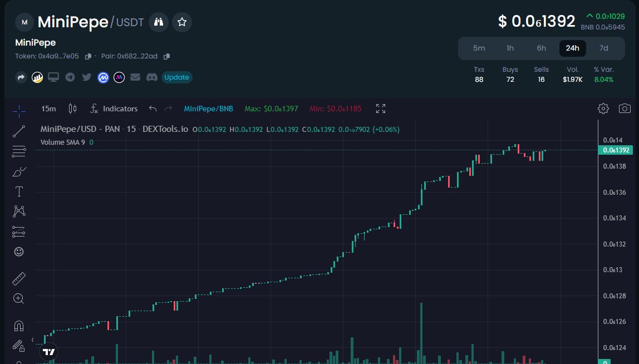The height and width of the screenshot is (364, 639).
Task: Undo last chart action
Action: coord(153,109)
